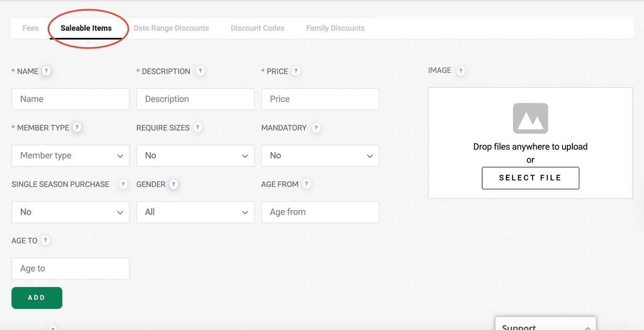The height and width of the screenshot is (330, 644).
Task: Open the Mandatory dropdown
Action: coord(320,156)
